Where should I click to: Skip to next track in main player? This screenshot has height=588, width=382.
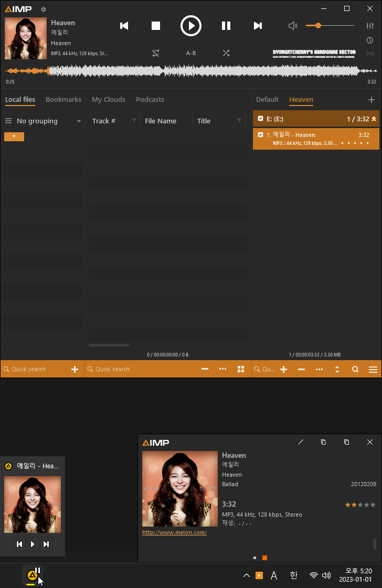click(x=258, y=26)
